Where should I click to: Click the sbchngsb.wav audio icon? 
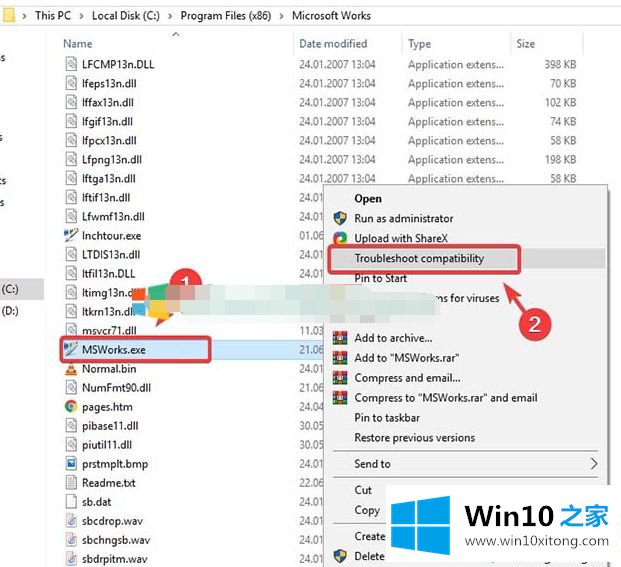(71, 539)
